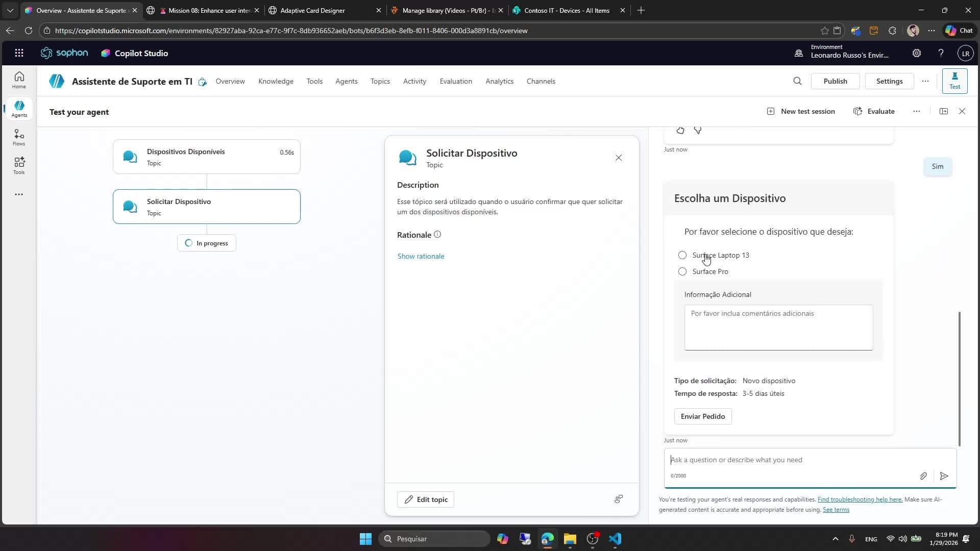The width and height of the screenshot is (980, 551).
Task: Click the attach file paperclip icon
Action: [x=923, y=476]
